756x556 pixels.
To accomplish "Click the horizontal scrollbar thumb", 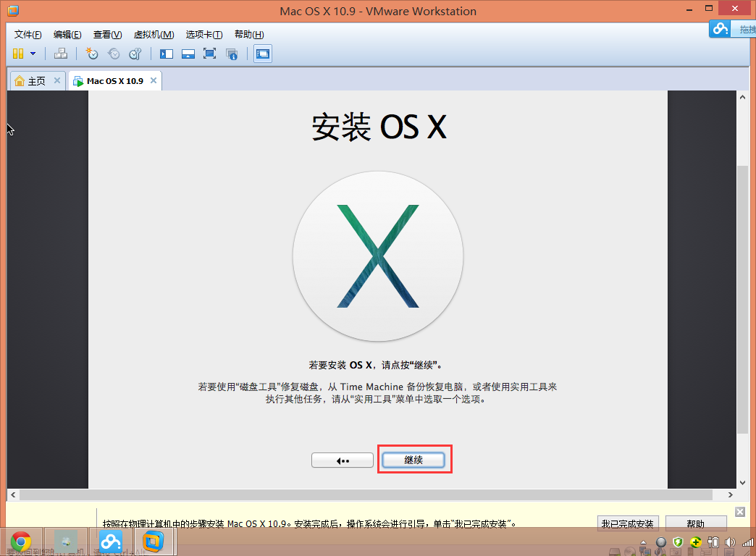I will 366,494.
